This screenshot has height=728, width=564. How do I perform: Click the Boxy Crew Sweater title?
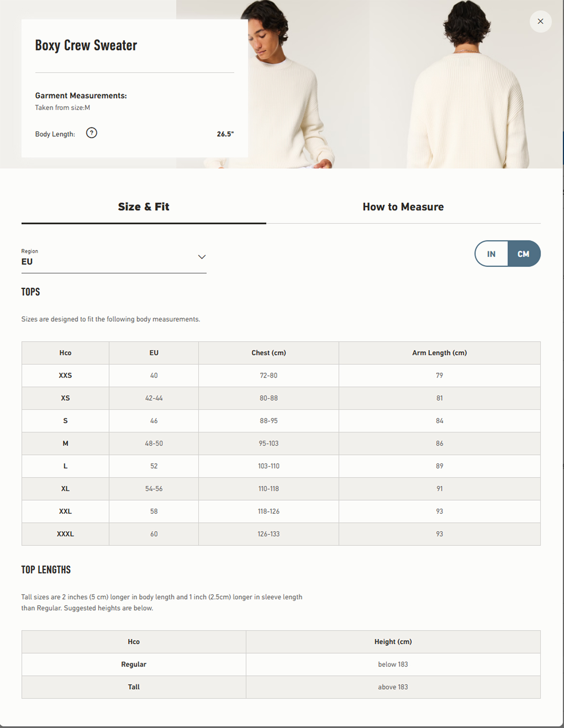[x=86, y=45]
